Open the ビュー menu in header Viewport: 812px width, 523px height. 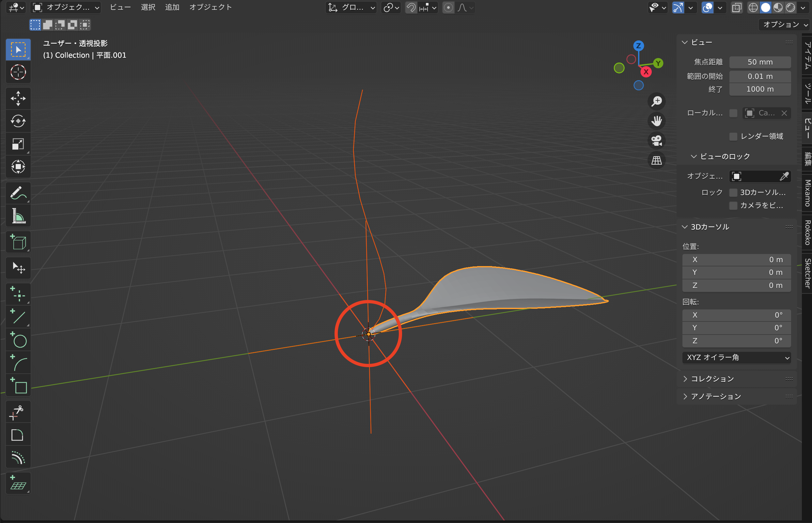tap(120, 7)
